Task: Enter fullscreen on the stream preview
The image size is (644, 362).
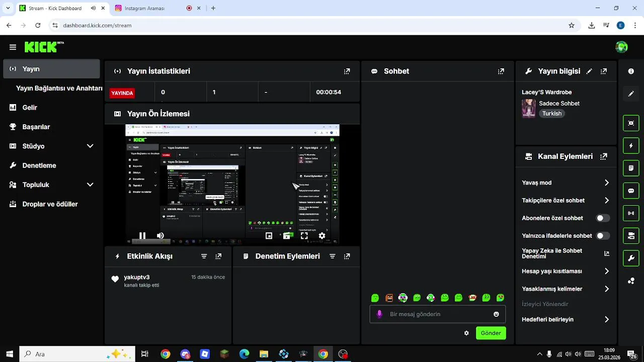Action: pyautogui.click(x=304, y=235)
